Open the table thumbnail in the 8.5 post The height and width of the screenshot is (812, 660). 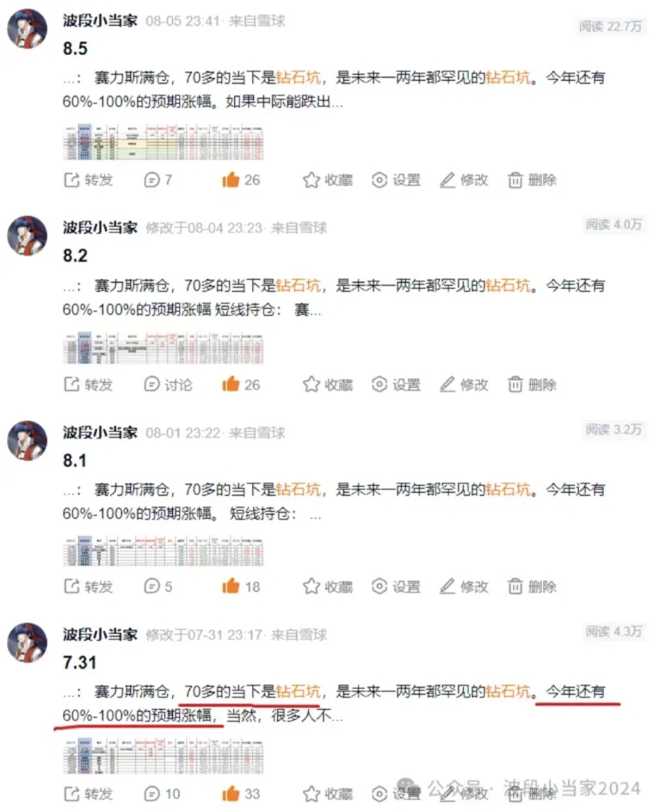pyautogui.click(x=163, y=142)
